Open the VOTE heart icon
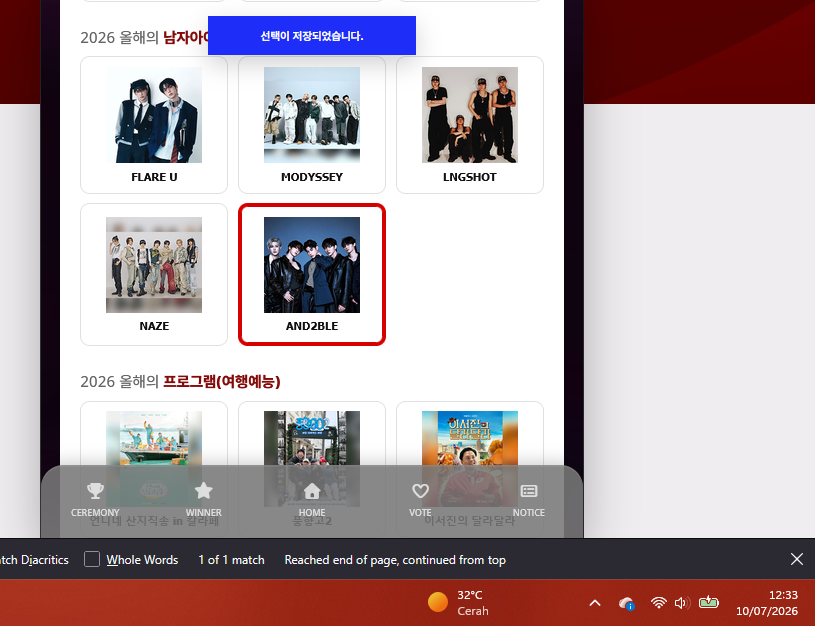The width and height of the screenshot is (815, 626). click(x=420, y=491)
